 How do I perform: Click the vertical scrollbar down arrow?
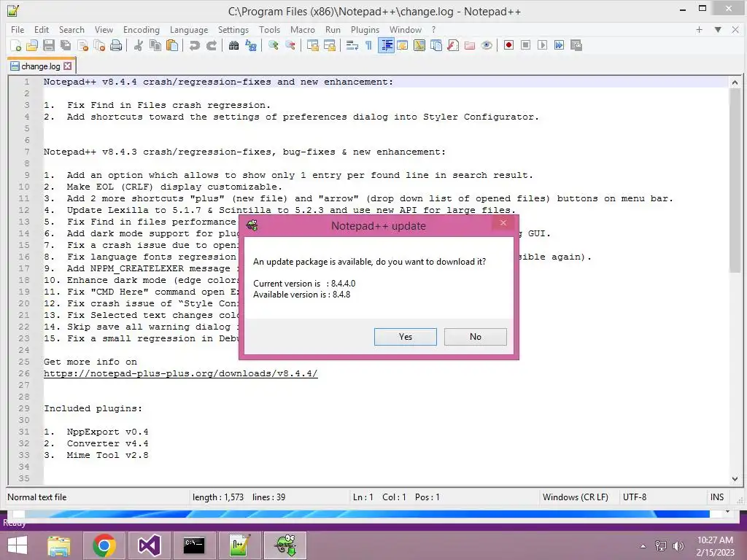pyautogui.click(x=735, y=479)
